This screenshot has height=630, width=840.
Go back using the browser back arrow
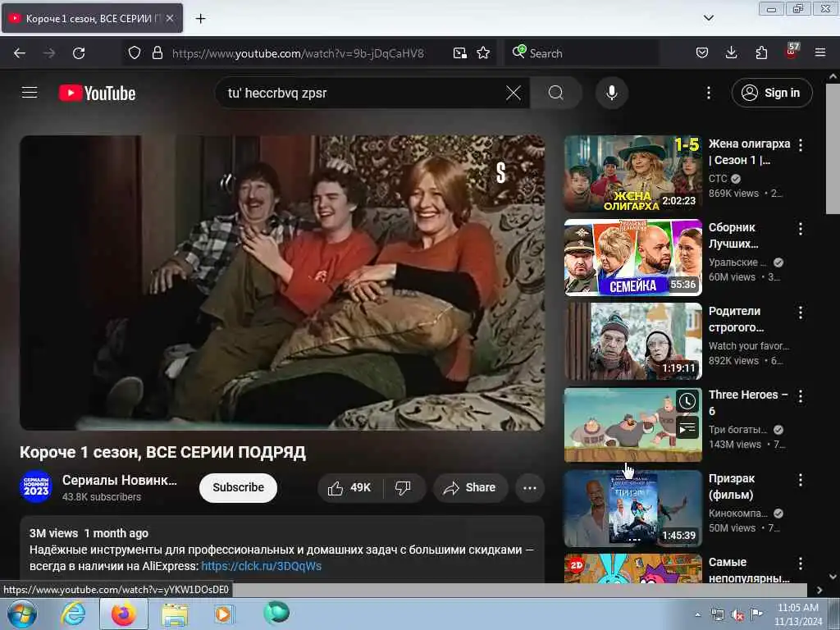(20, 53)
